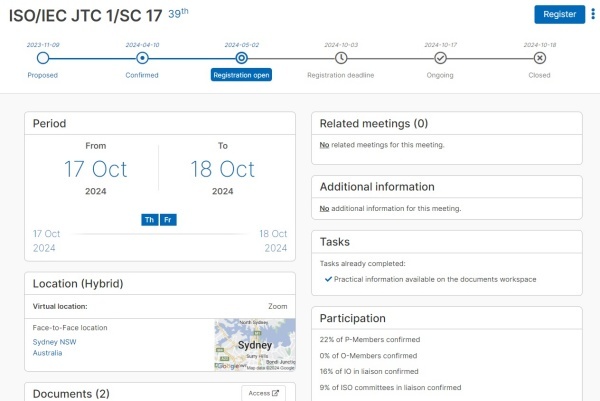Open documents with the Access button
This screenshot has width=600, height=401.
(x=264, y=393)
